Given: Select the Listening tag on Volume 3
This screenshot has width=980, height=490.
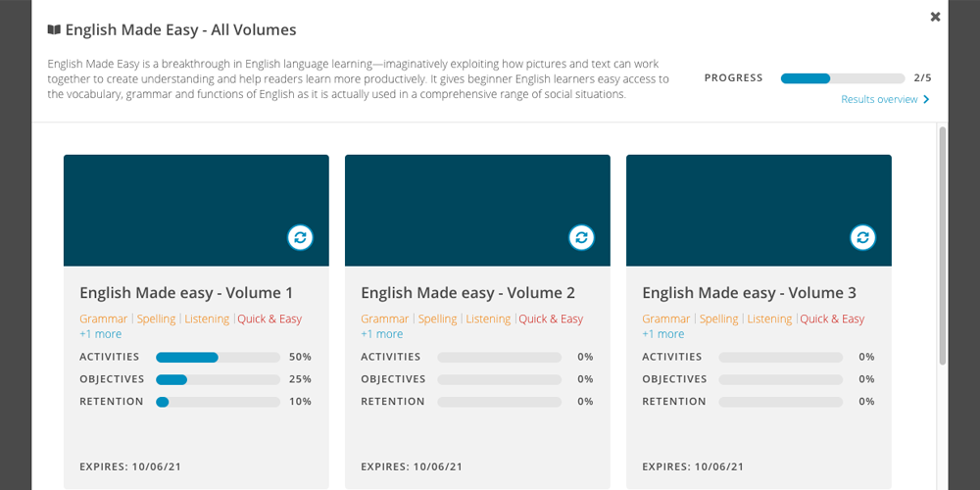Looking at the screenshot, I should point(769,318).
